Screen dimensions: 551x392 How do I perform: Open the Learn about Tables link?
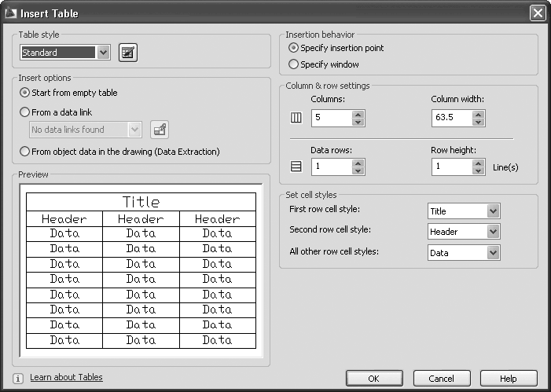coord(66,378)
